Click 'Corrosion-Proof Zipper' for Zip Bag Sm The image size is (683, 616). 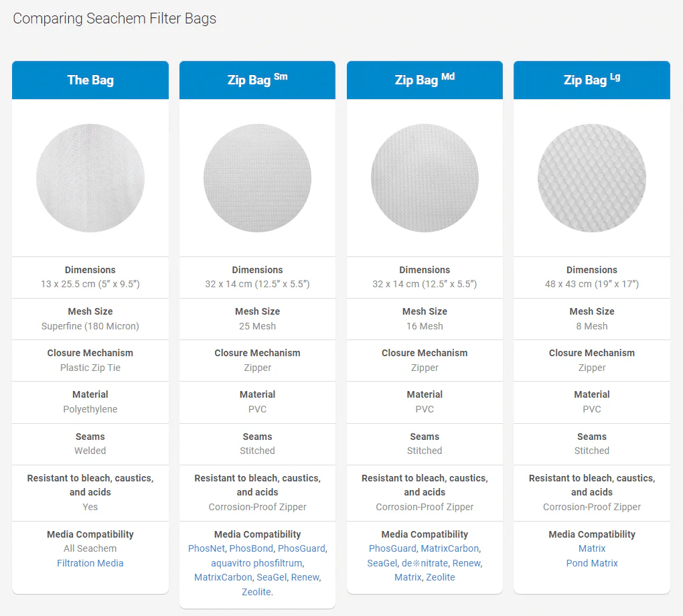pos(257,507)
